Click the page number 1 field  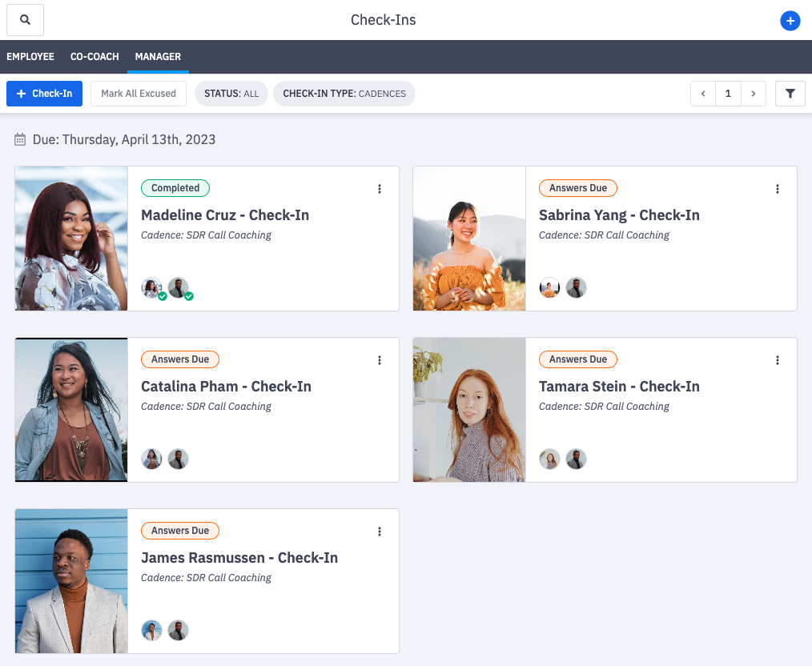click(728, 94)
